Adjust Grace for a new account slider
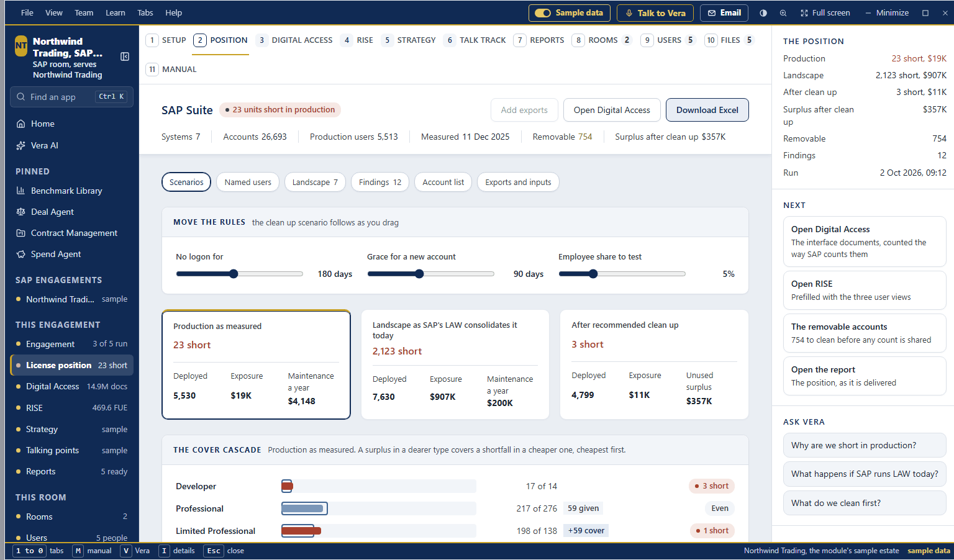 click(430, 274)
